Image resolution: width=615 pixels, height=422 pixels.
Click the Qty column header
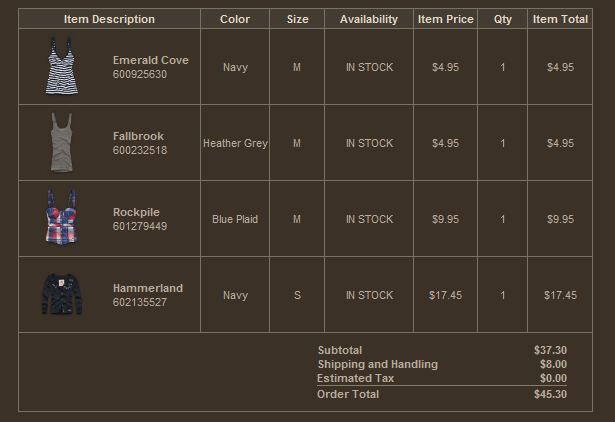coord(502,19)
